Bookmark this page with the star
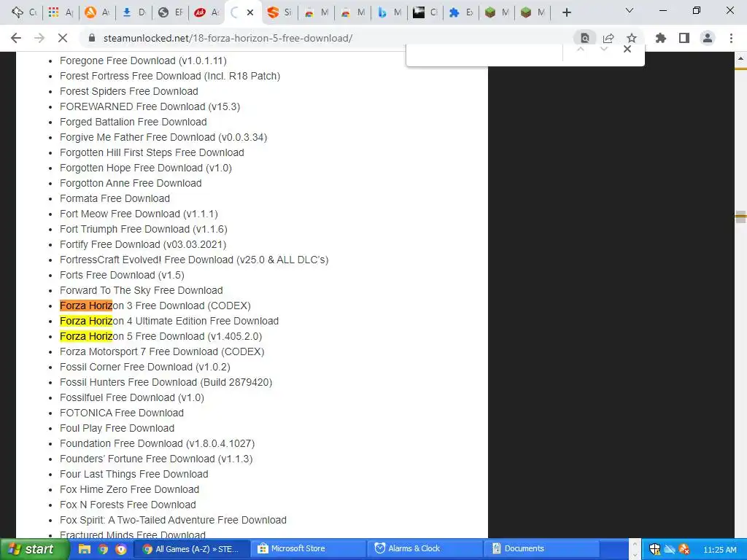The height and width of the screenshot is (560, 747). click(x=632, y=38)
